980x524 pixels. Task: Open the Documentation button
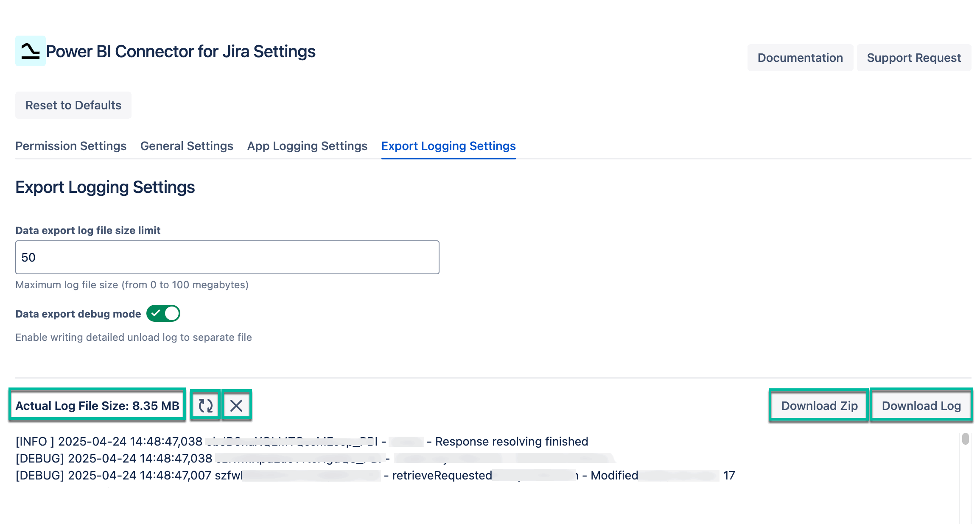point(800,58)
